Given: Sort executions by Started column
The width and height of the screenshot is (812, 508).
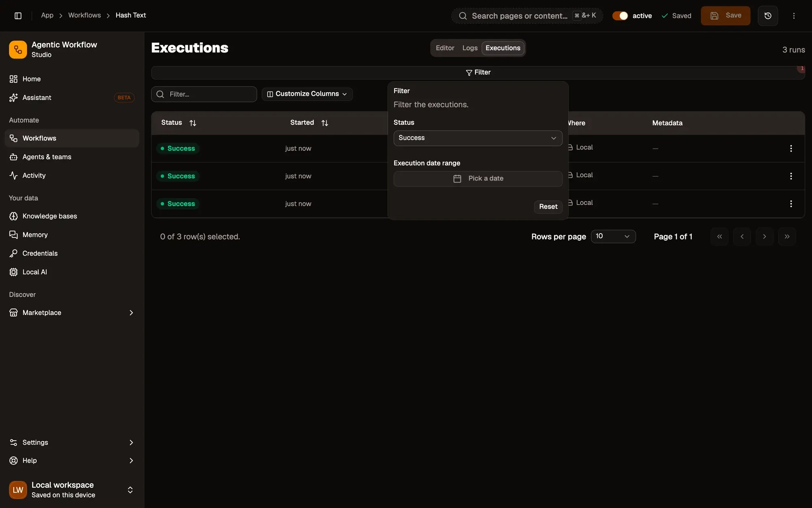Looking at the screenshot, I should tap(309, 123).
